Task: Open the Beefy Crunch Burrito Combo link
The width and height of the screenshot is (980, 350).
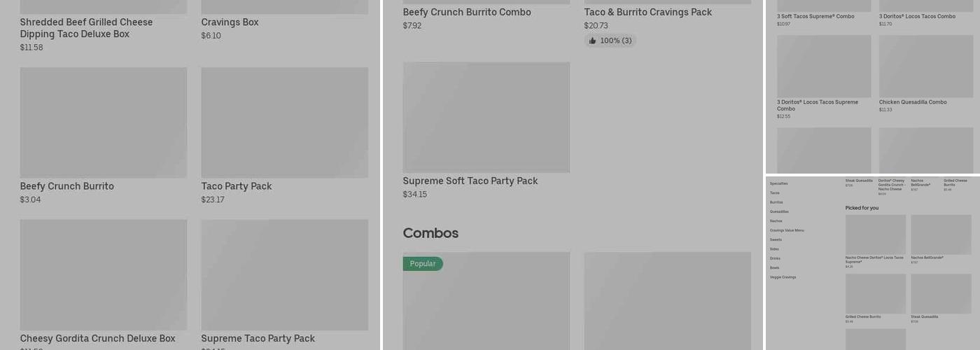Action: point(466,12)
